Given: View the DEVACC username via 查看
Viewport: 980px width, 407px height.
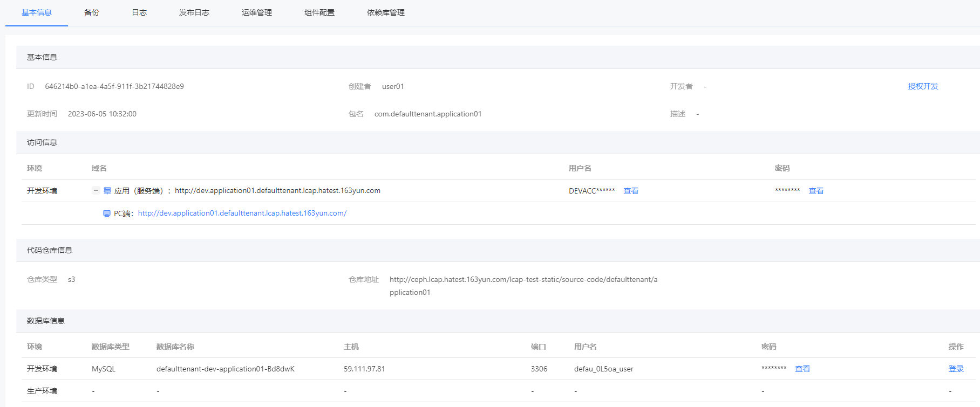Looking at the screenshot, I should click(x=631, y=191).
